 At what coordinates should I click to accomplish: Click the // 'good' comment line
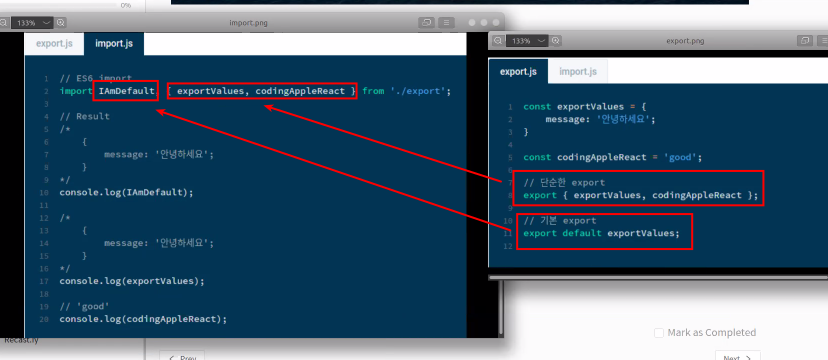click(84, 306)
